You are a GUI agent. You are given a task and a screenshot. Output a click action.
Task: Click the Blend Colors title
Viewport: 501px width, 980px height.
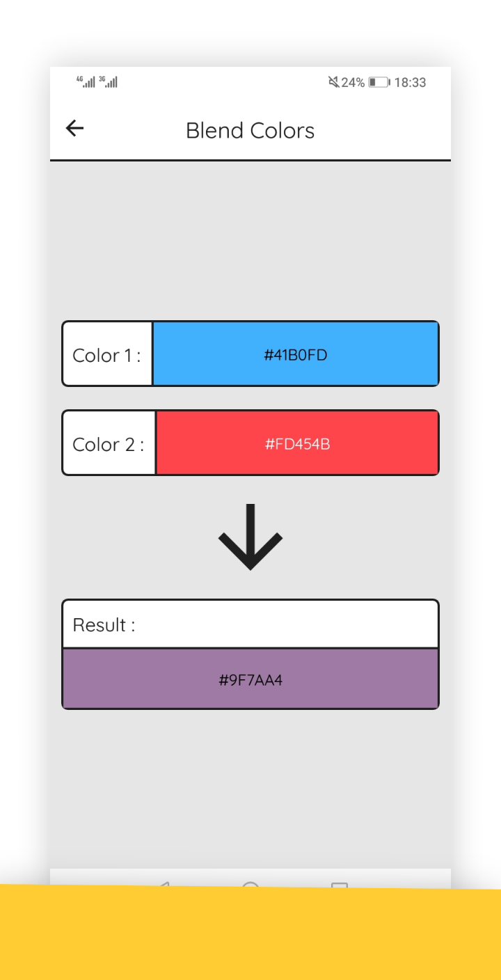[250, 130]
